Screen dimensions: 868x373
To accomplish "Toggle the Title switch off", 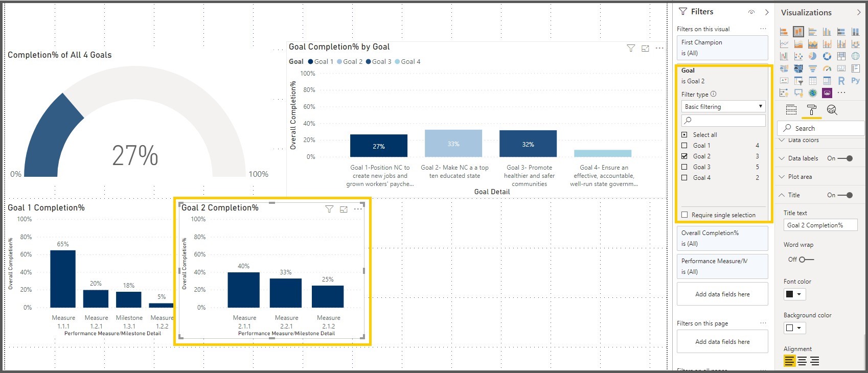I will coord(845,195).
